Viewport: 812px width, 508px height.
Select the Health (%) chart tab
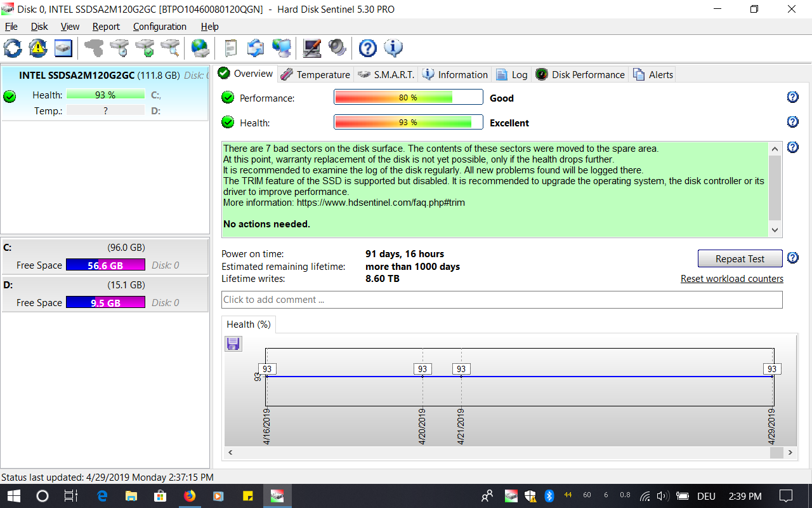(249, 324)
